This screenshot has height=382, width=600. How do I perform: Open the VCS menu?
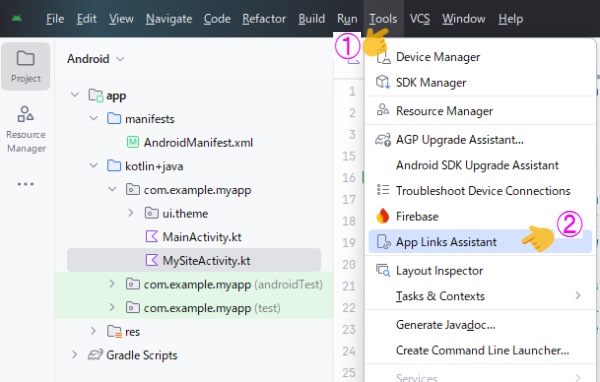pos(420,19)
